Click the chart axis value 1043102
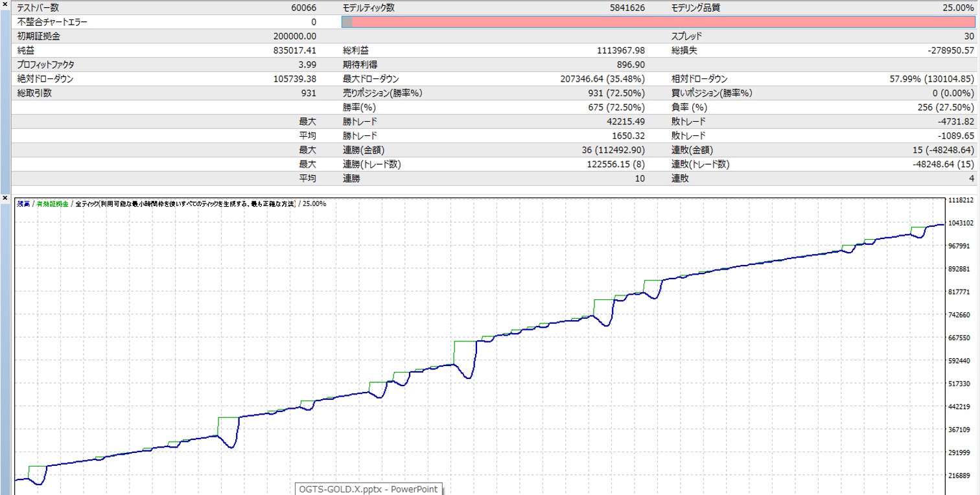Screen dimensions: 980x495 coord(961,224)
